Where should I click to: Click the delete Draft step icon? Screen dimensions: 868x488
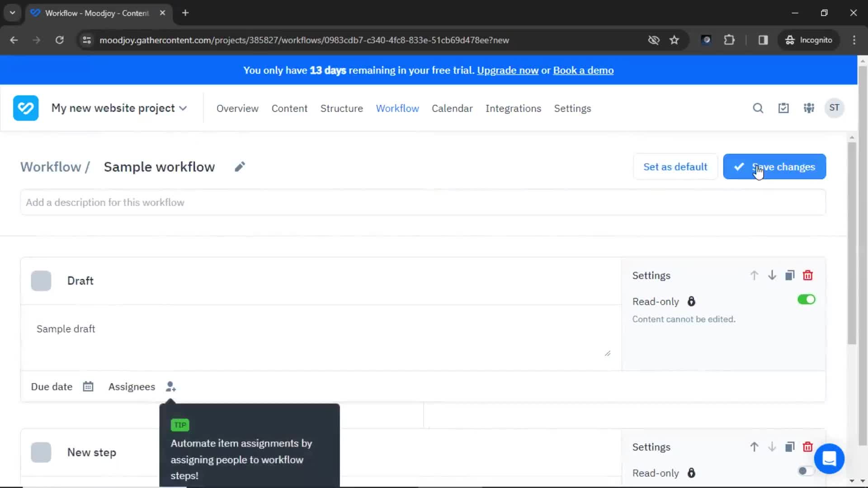pyautogui.click(x=808, y=275)
